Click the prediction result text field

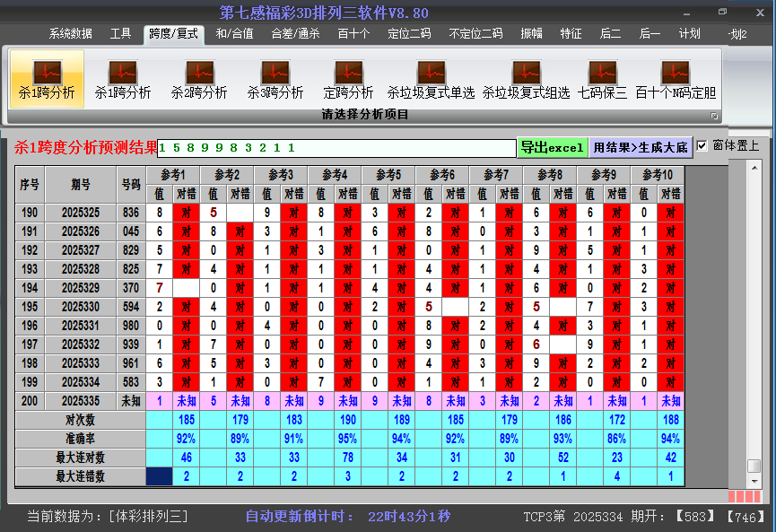pos(336,147)
